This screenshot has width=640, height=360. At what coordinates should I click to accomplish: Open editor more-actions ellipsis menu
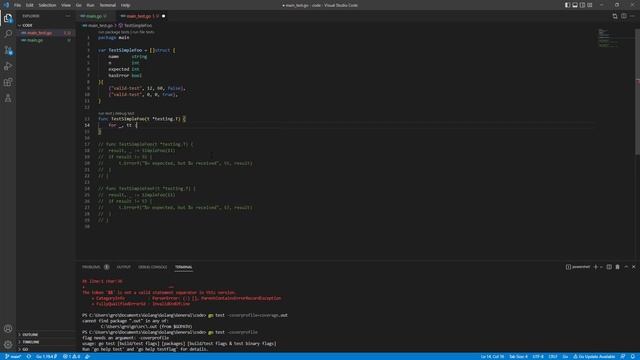632,16
